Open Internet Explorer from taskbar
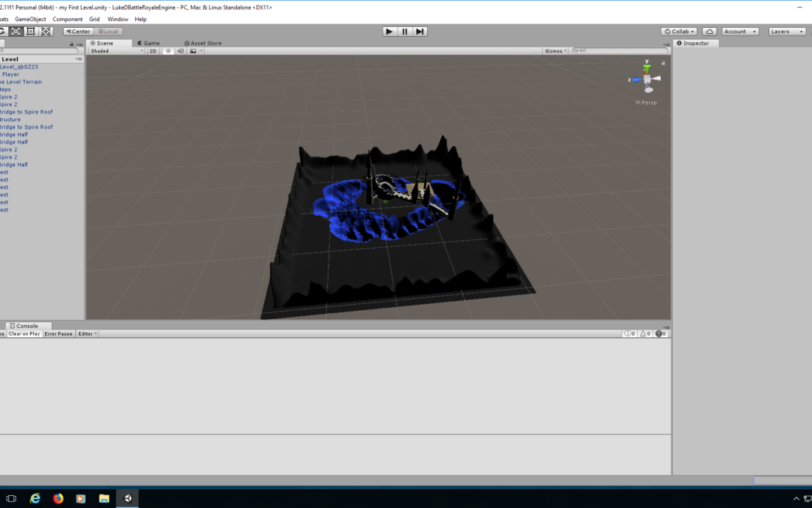Image resolution: width=812 pixels, height=508 pixels. tap(35, 499)
